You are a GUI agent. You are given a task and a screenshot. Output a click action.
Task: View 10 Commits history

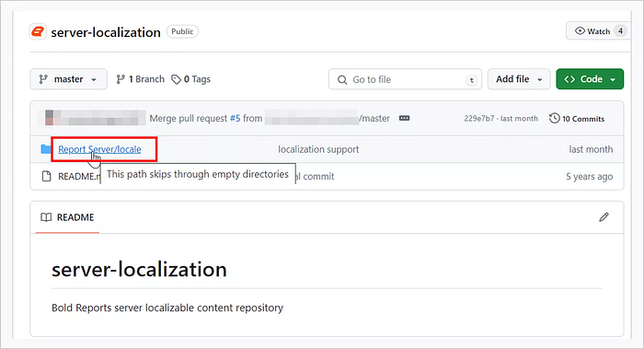point(577,119)
